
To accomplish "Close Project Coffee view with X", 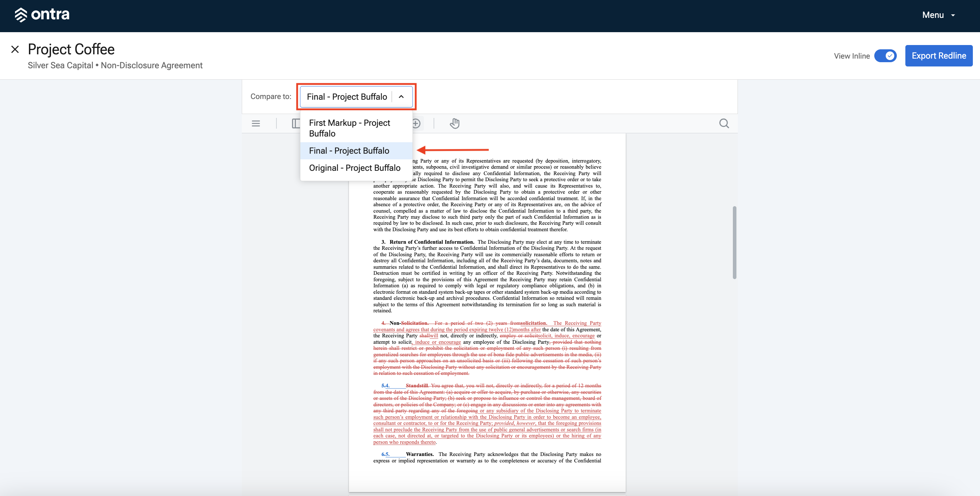I will [15, 49].
